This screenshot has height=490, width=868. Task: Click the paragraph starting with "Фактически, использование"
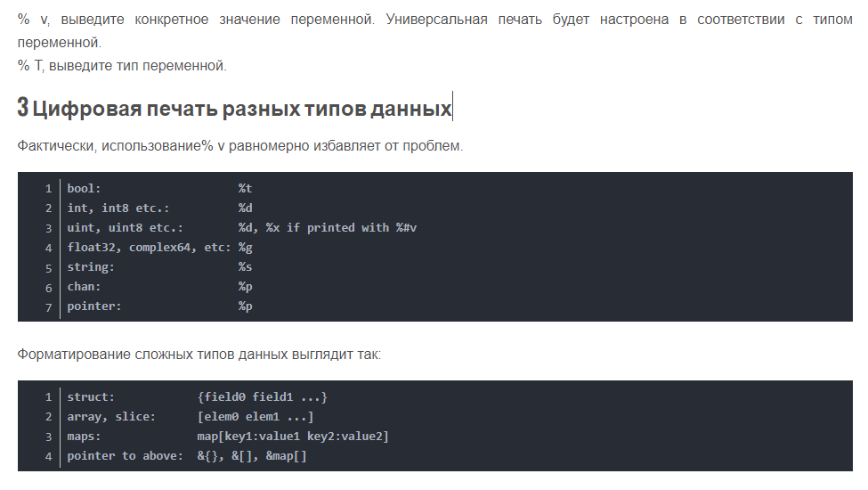click(239, 145)
